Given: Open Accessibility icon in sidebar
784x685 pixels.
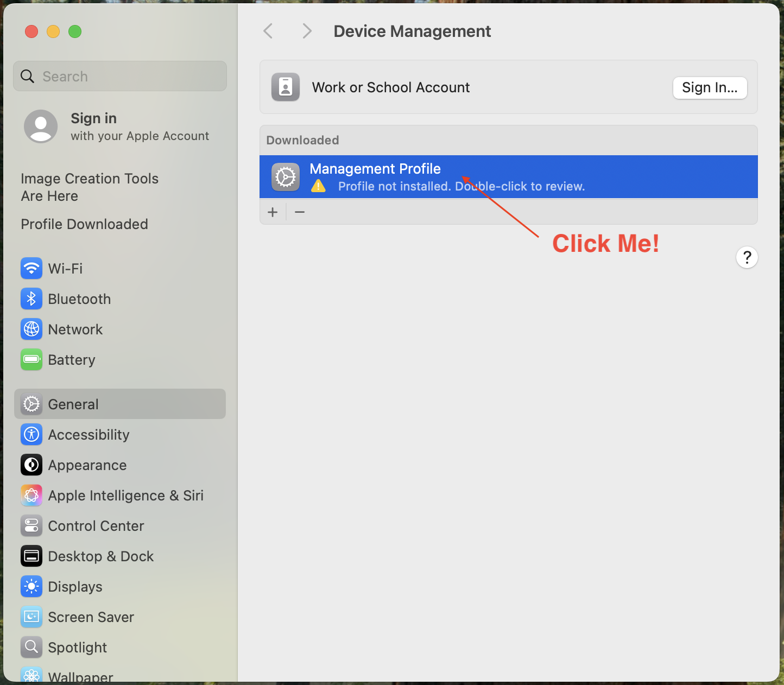Looking at the screenshot, I should pyautogui.click(x=31, y=434).
